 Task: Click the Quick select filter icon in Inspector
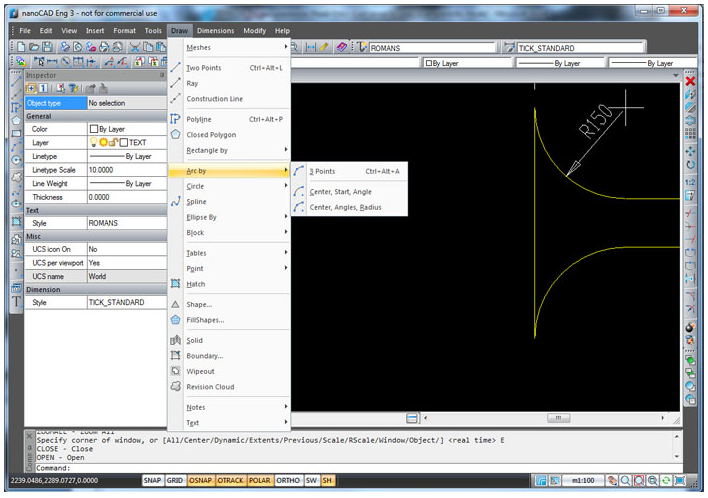(x=74, y=88)
